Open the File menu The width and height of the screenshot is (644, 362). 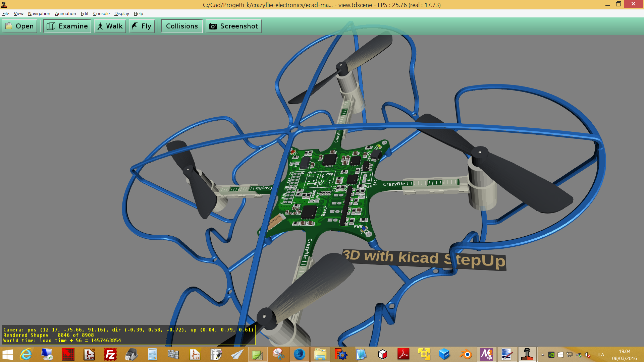6,13
